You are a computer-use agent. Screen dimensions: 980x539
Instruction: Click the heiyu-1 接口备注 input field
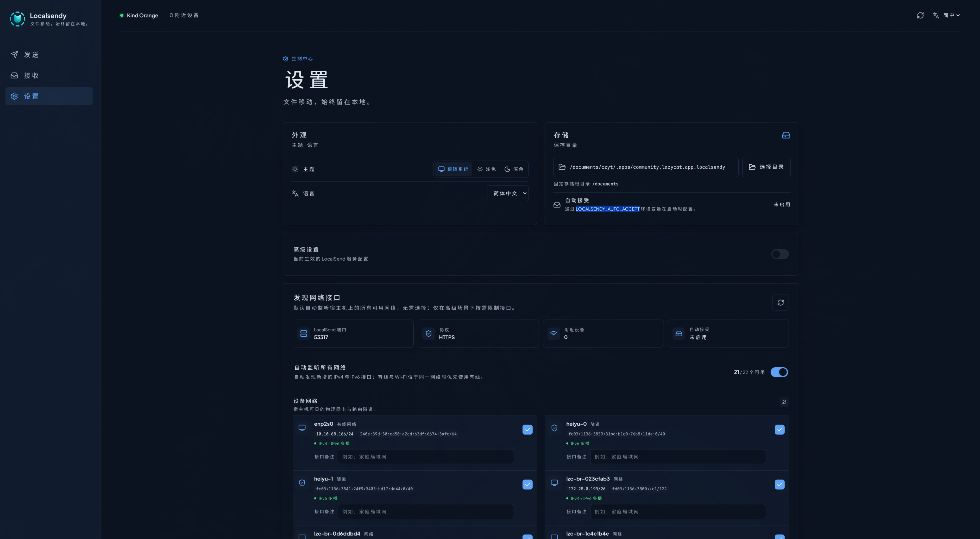[426, 512]
